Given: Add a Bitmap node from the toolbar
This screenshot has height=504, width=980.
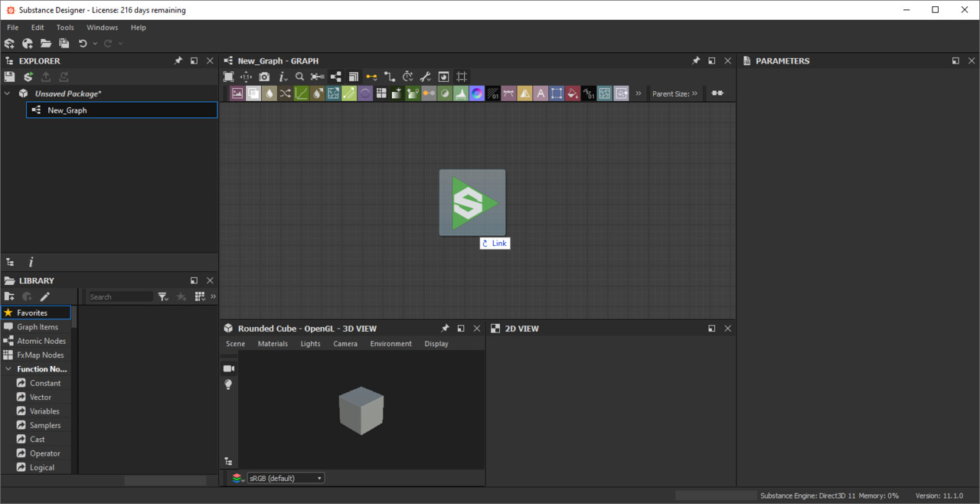Looking at the screenshot, I should pos(237,93).
